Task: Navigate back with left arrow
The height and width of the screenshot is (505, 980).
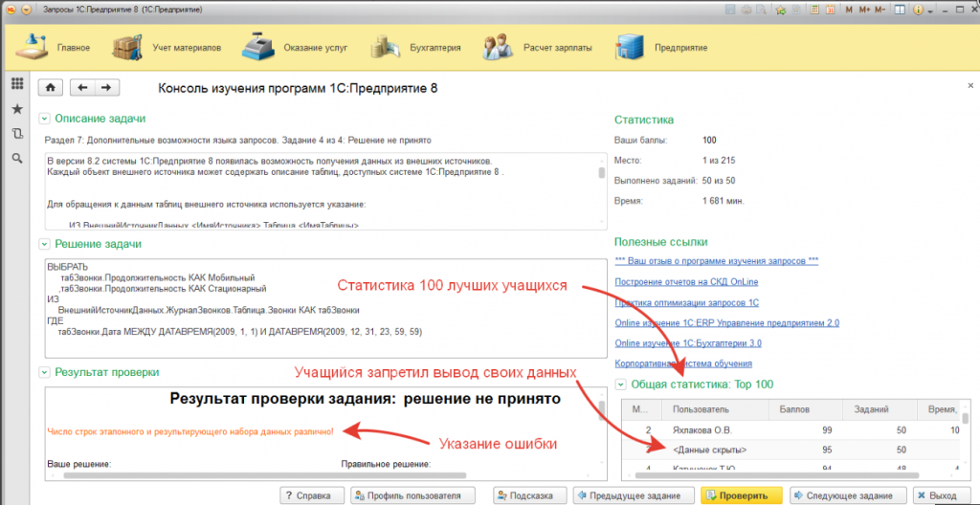Action: click(x=82, y=88)
